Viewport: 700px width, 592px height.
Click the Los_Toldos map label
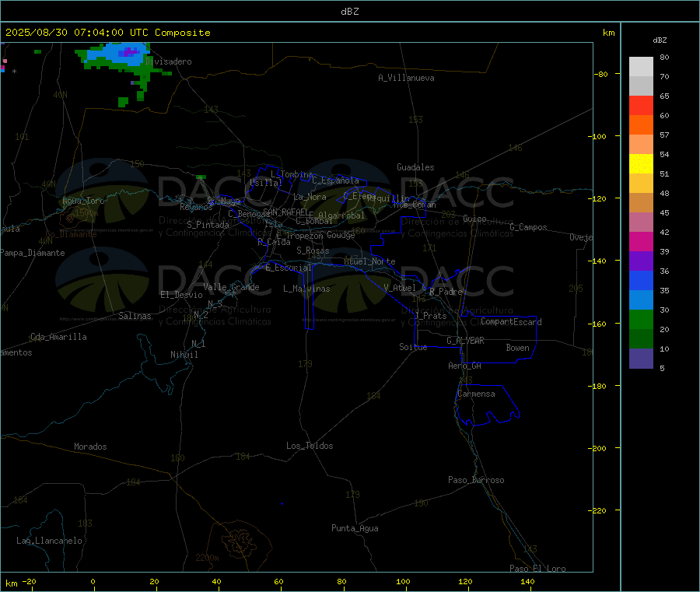click(310, 446)
